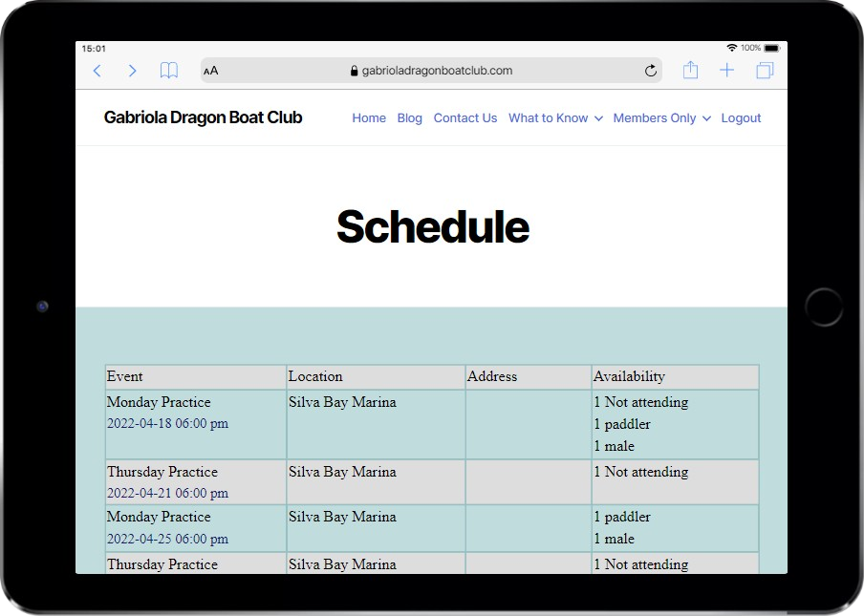The height and width of the screenshot is (616, 864).
Task: Open the Members Only menu
Action: (x=655, y=117)
